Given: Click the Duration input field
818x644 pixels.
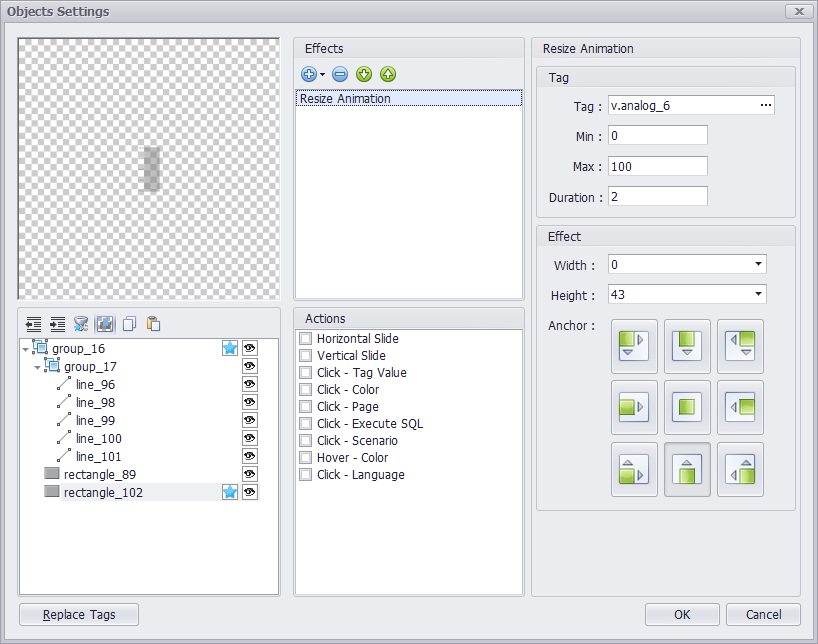Looking at the screenshot, I should (657, 197).
